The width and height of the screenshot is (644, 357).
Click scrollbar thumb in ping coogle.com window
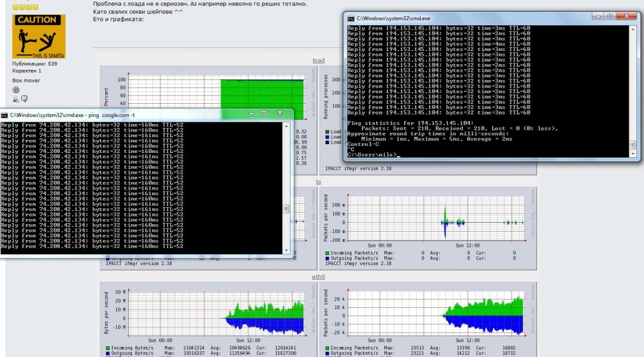[287, 209]
